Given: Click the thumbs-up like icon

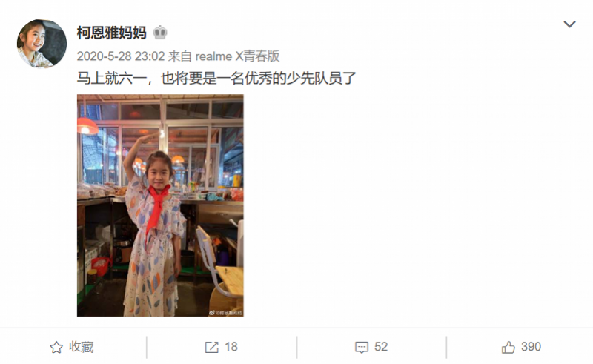Looking at the screenshot, I should [508, 347].
